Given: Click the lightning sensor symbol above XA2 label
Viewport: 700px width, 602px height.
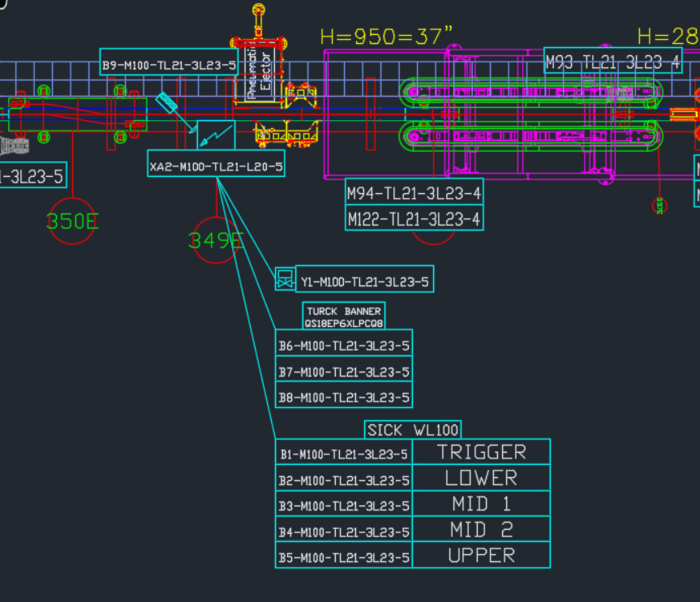Looking at the screenshot, I should pos(216,135).
